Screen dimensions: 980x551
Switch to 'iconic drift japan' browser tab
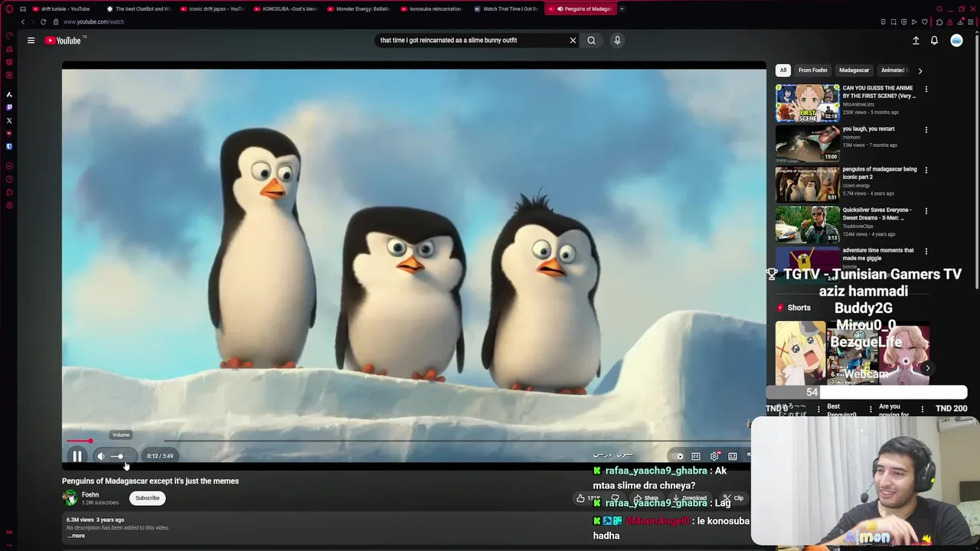211,9
